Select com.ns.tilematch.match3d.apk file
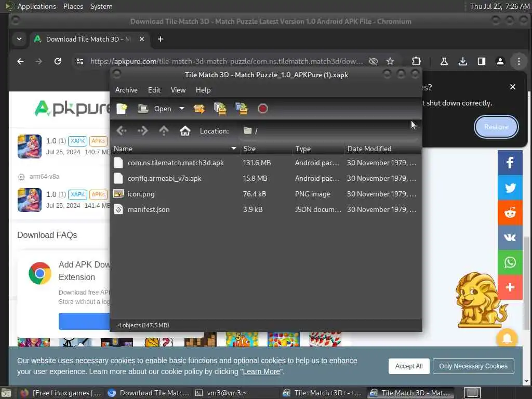 point(266,163)
